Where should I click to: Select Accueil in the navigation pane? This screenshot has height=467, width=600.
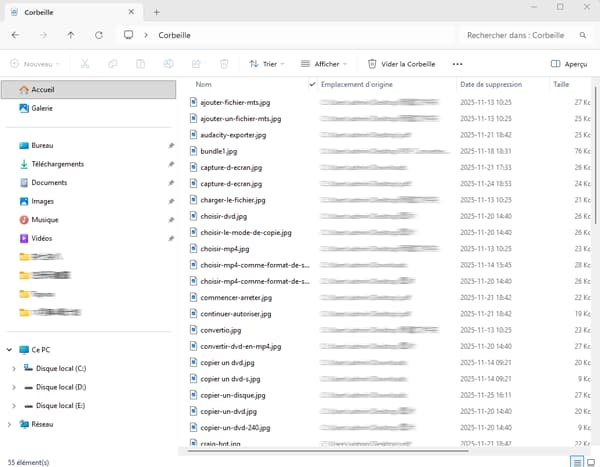tap(44, 89)
